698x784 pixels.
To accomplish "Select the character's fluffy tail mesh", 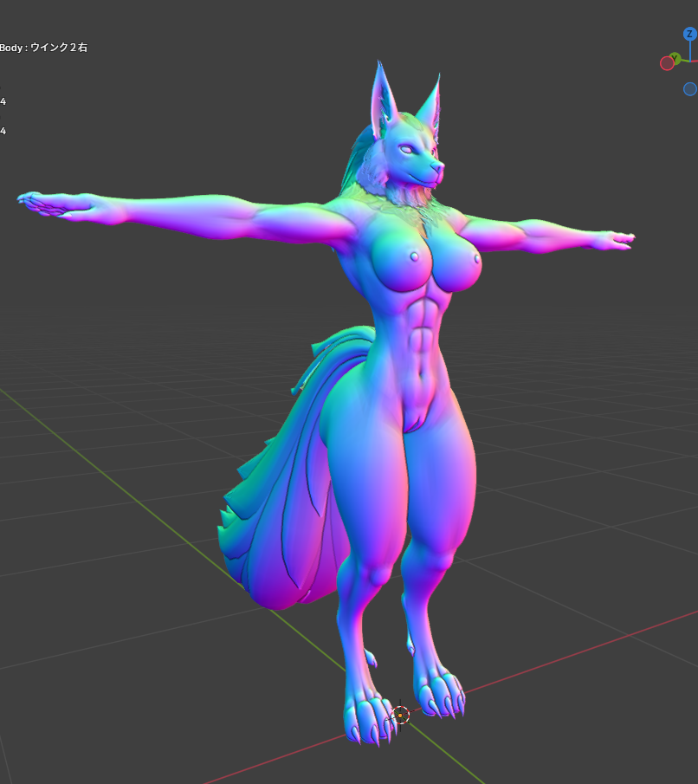I will (x=277, y=520).
